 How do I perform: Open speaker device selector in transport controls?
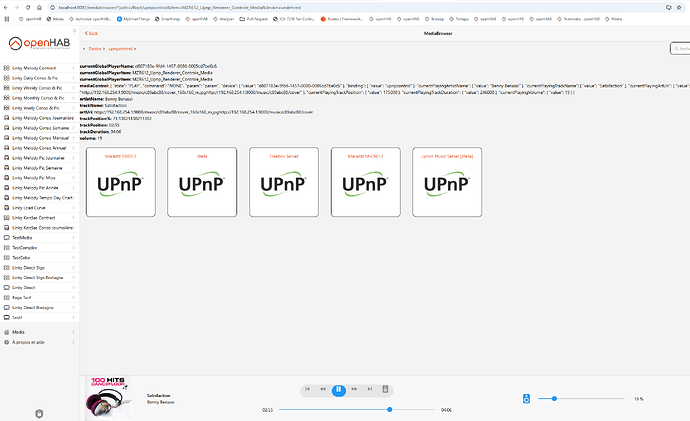pos(385,389)
